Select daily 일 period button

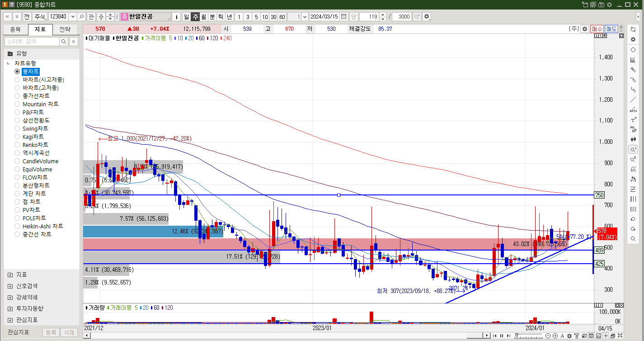tap(187, 16)
